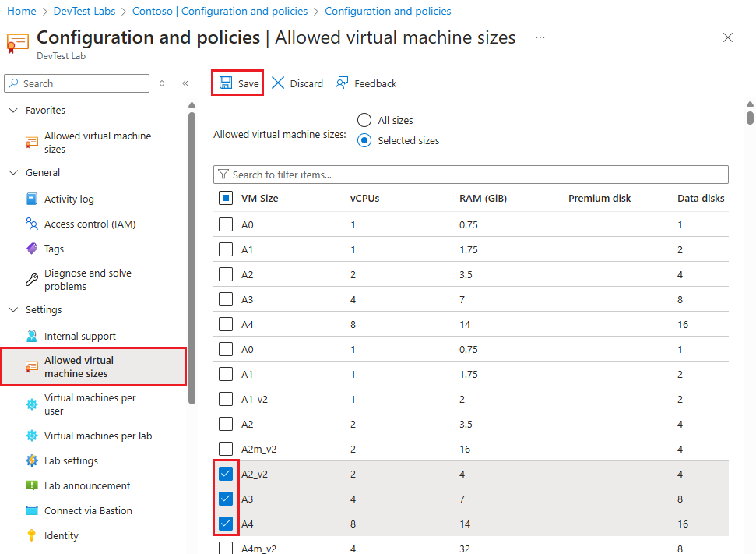The width and height of the screenshot is (756, 554).
Task: Collapse the Favorites section
Action: point(14,110)
